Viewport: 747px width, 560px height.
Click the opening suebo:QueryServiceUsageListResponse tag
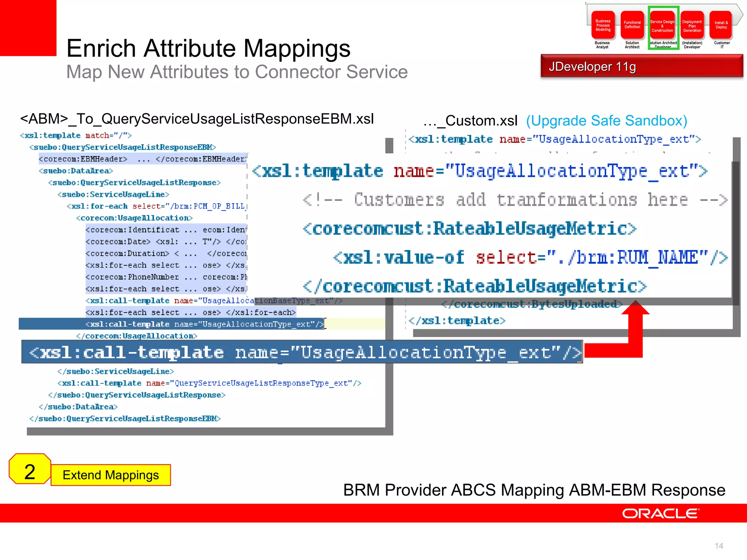[135, 183]
